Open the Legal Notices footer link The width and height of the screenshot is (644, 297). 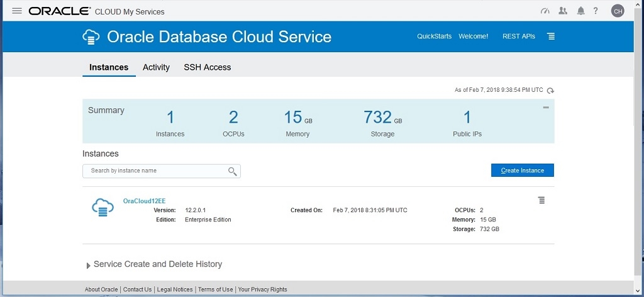[x=175, y=289]
